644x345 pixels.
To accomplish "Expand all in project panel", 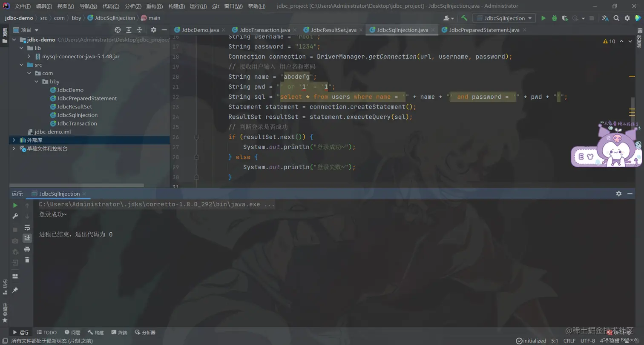I will pos(129,30).
